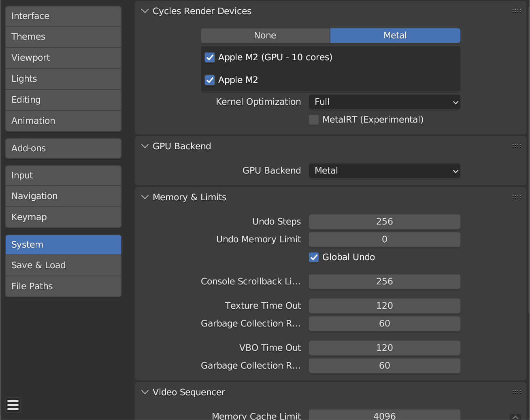The width and height of the screenshot is (530, 420).
Task: Click the Undo Steps value field
Action: (385, 222)
